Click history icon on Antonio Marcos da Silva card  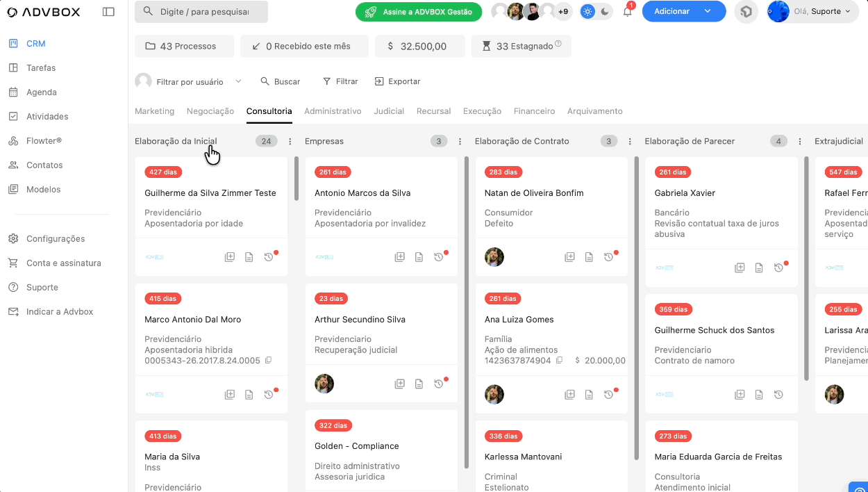[439, 257]
